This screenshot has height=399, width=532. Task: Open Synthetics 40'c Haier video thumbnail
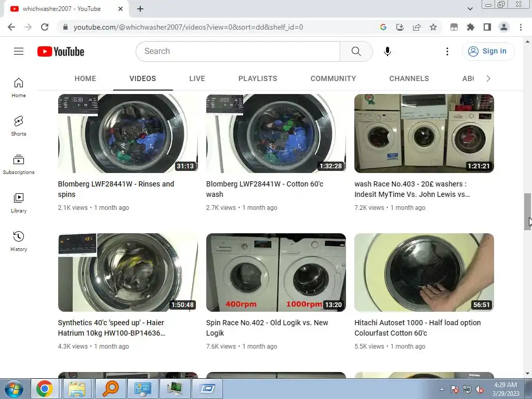click(x=128, y=272)
